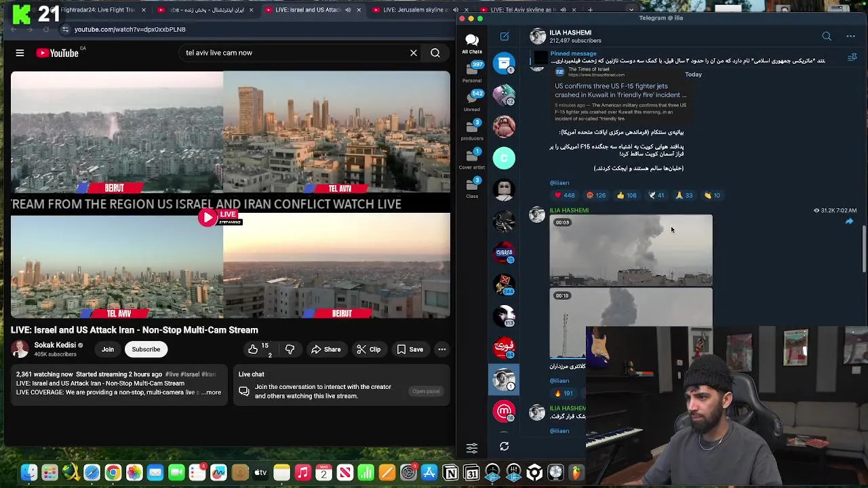Open App Store from the Dock
The image size is (868, 488).
(429, 472)
